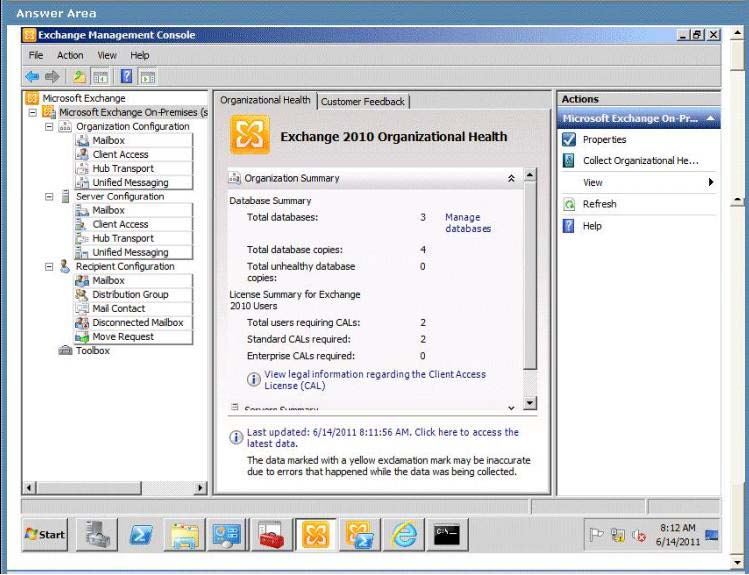Click Help in Actions pane
The height and width of the screenshot is (575, 749).
point(591,226)
